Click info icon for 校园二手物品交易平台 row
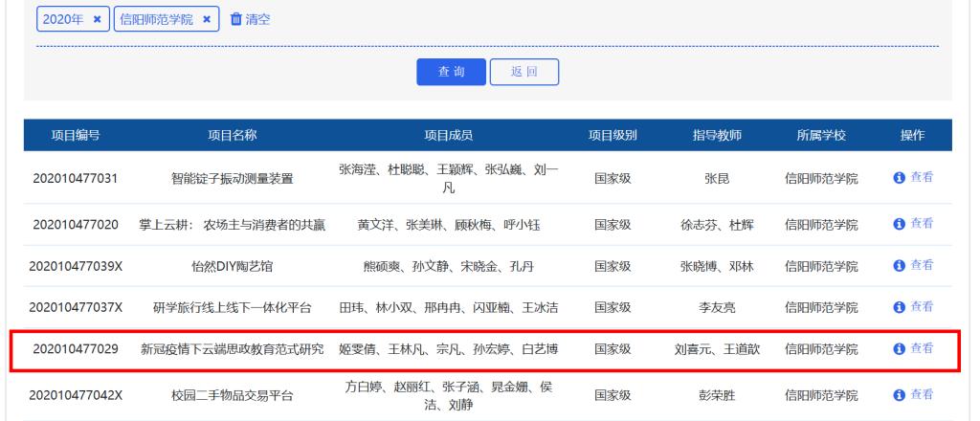980x421 pixels. [x=899, y=394]
